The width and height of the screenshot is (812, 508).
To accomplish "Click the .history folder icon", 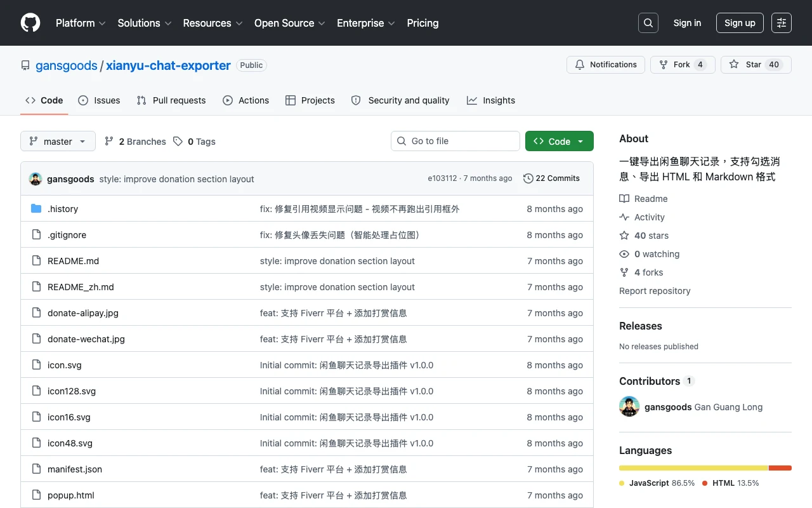I will tap(36, 209).
